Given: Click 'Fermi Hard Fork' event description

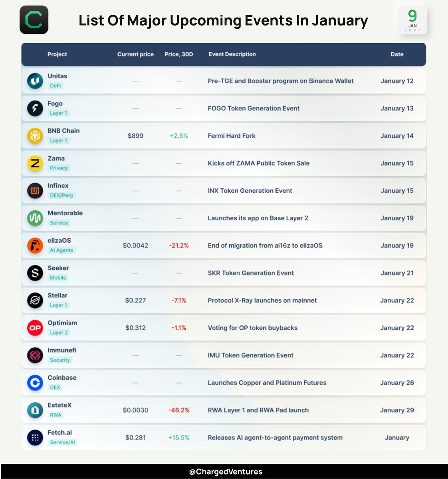Looking at the screenshot, I should tap(232, 136).
